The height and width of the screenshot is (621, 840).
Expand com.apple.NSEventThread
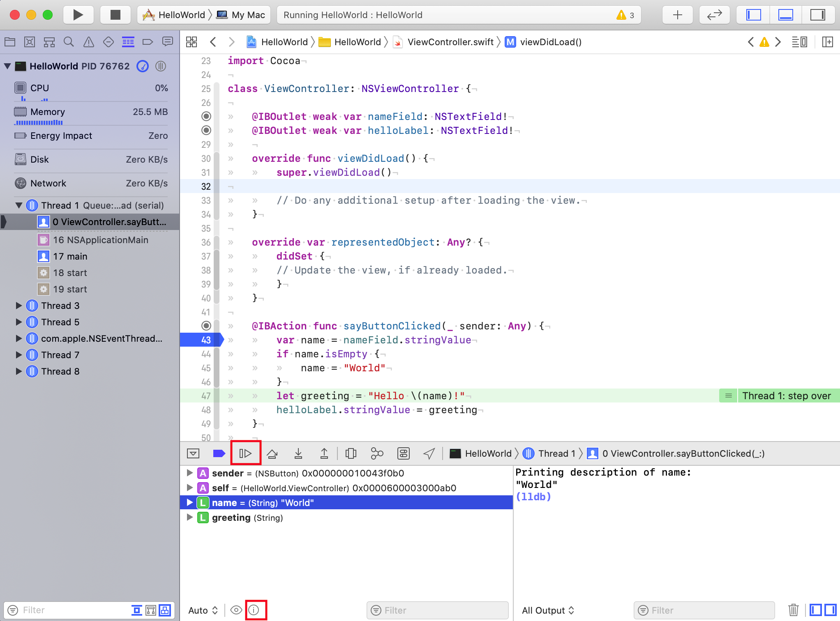click(x=18, y=338)
